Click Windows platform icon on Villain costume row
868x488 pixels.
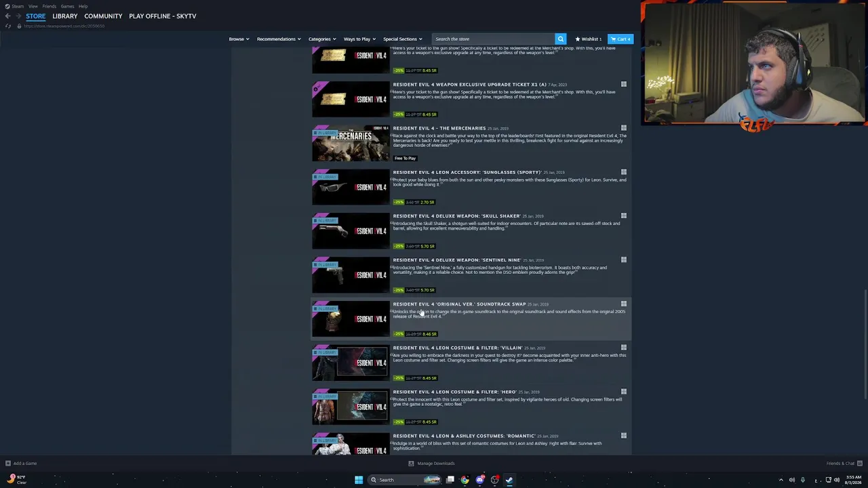(x=623, y=348)
